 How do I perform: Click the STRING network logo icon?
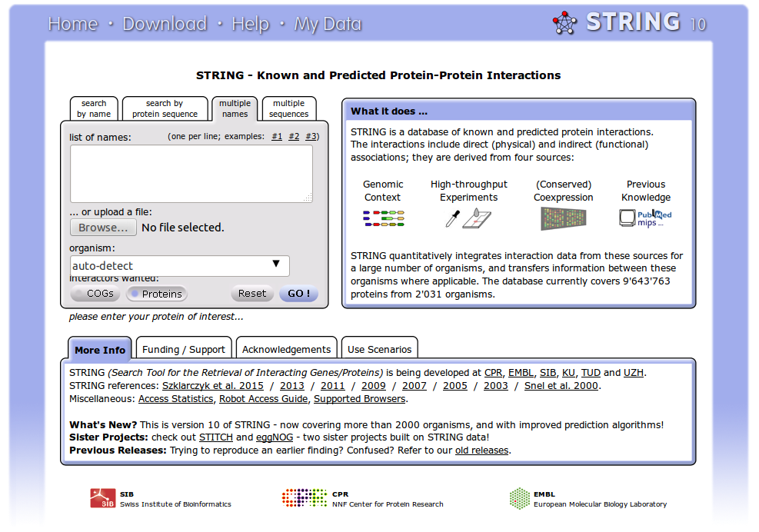tap(564, 22)
